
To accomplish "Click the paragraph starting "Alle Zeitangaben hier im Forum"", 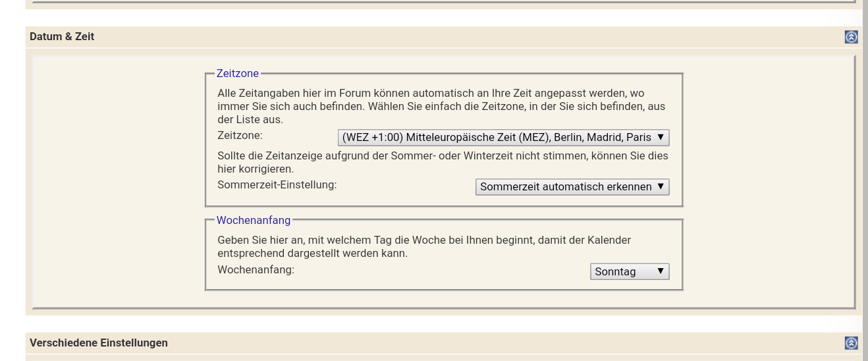I will [441, 106].
